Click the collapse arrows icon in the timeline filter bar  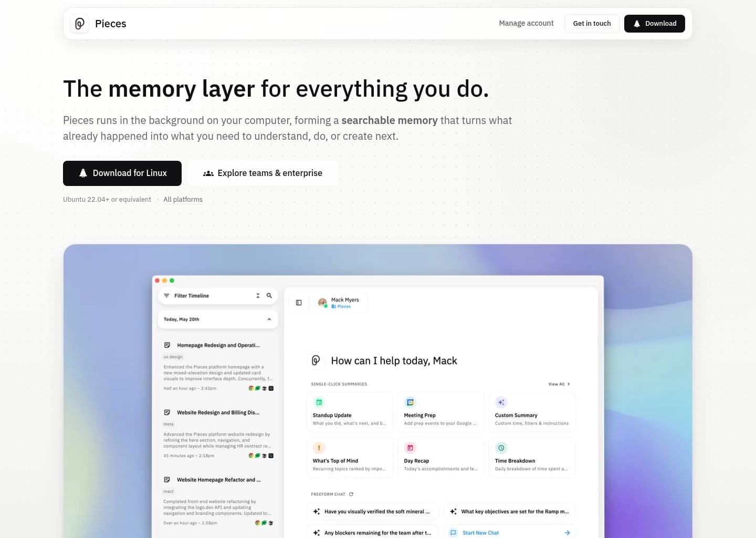click(x=258, y=296)
